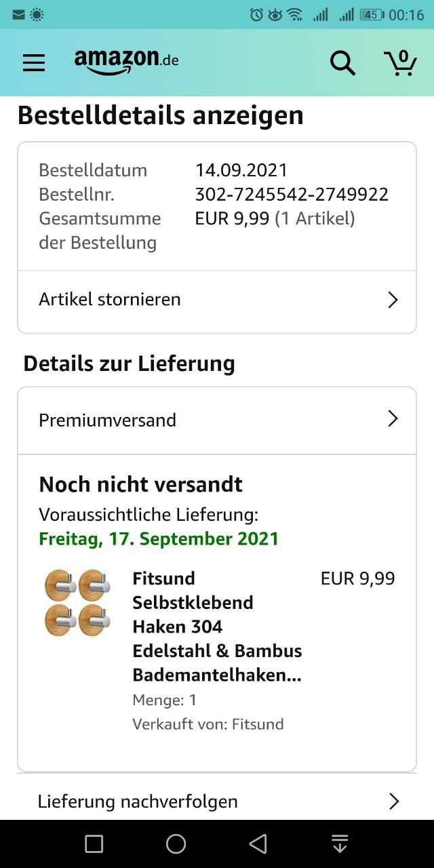Open Artikel stornieren row

[217, 300]
